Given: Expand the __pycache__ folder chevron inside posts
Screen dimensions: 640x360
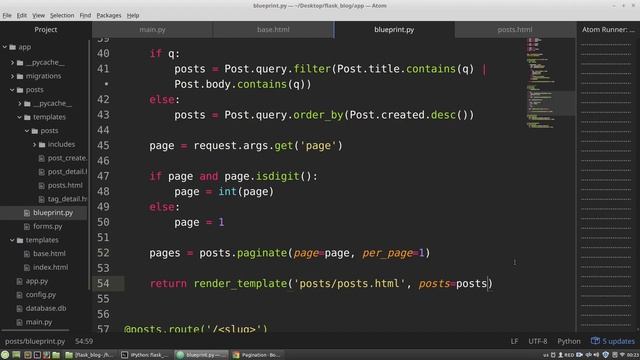Looking at the screenshot, I should coord(20,104).
